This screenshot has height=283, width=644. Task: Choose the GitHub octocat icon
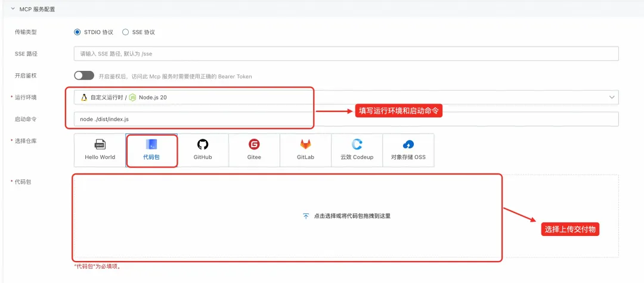(203, 144)
